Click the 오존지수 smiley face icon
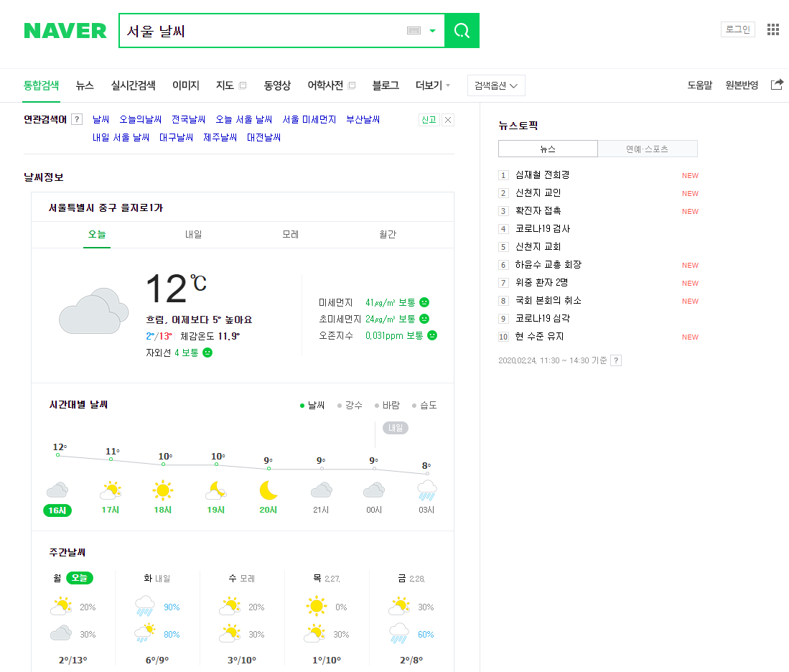 [x=432, y=335]
